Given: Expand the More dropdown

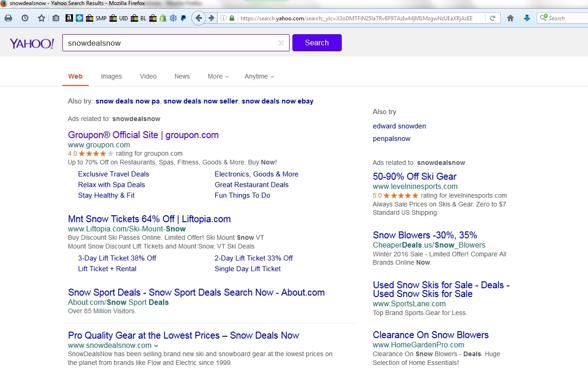Looking at the screenshot, I should tap(218, 76).
